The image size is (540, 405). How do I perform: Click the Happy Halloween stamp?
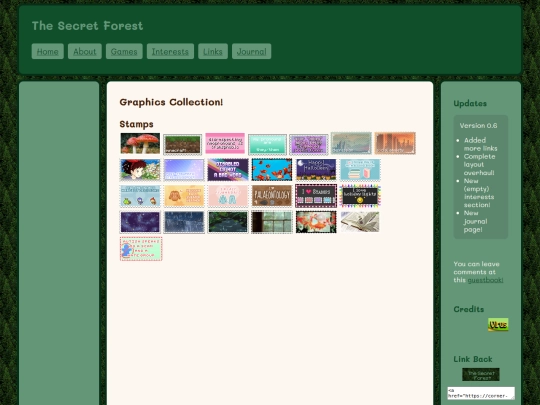pos(316,170)
